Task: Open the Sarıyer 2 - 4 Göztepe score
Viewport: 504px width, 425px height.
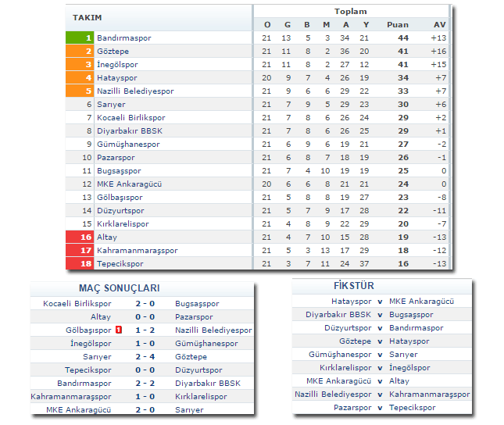Action: click(x=144, y=356)
